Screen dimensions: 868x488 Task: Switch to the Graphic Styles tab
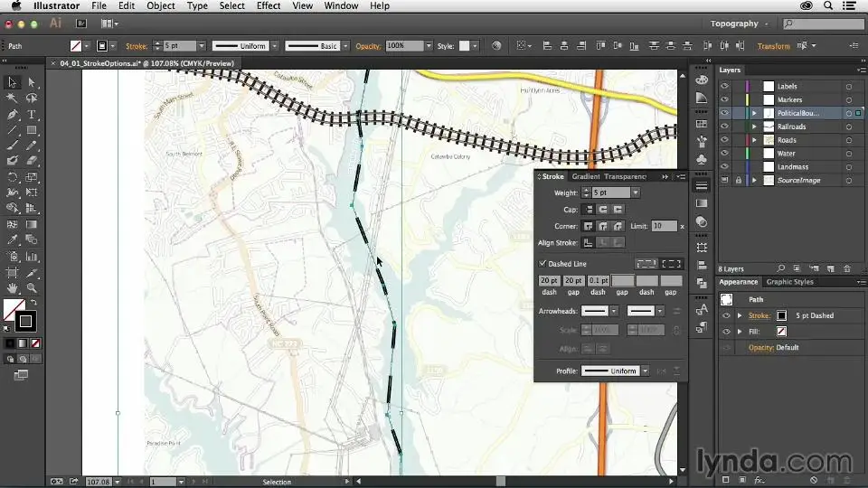[790, 282]
